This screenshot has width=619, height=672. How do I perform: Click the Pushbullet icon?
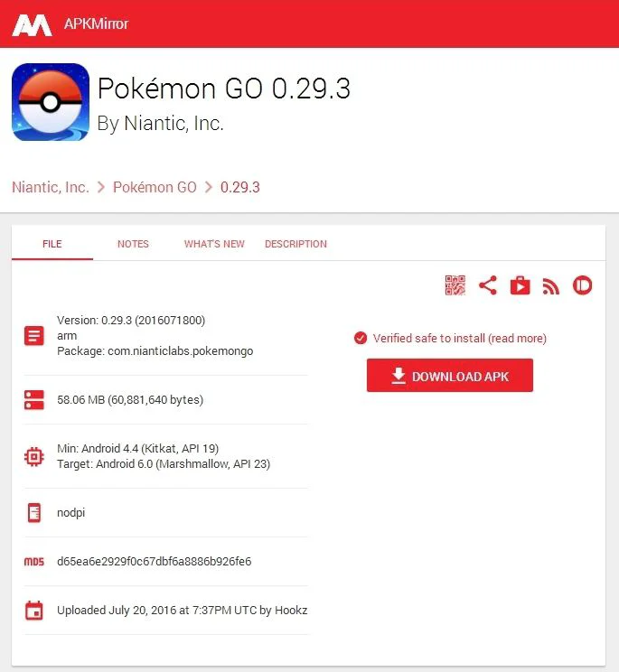pyautogui.click(x=582, y=285)
